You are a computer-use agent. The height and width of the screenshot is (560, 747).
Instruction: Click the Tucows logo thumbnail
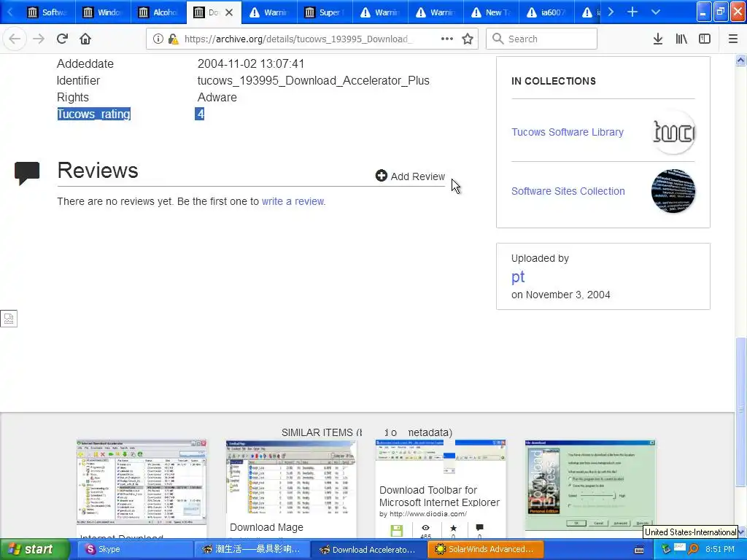click(x=673, y=132)
